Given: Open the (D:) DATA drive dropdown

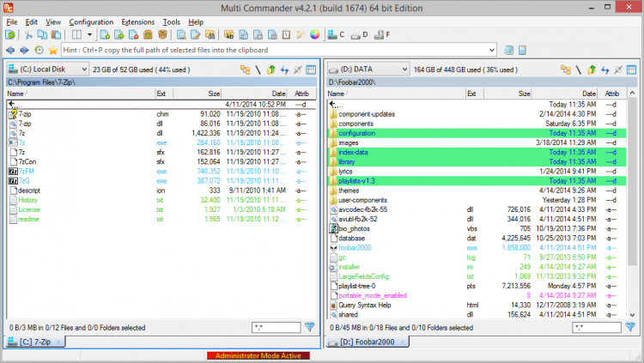Looking at the screenshot, I should pos(368,70).
